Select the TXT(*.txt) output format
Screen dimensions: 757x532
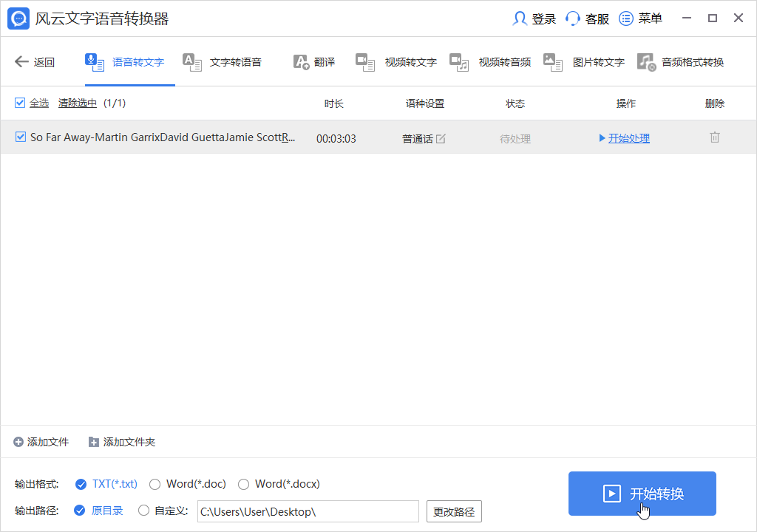pos(81,484)
